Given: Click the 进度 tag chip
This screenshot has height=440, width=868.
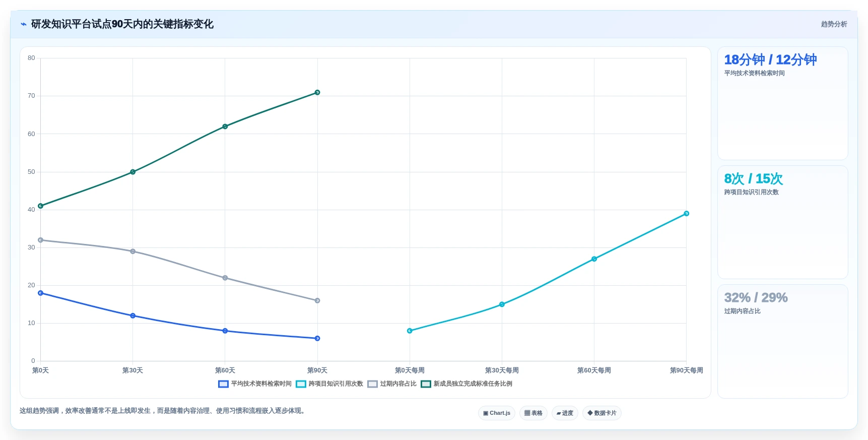Looking at the screenshot, I should click(565, 413).
